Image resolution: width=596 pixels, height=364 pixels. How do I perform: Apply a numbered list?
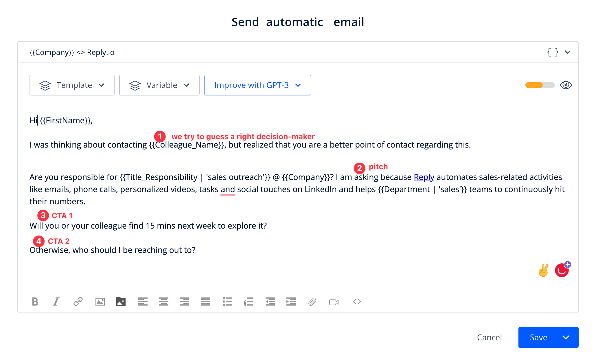[x=249, y=302]
